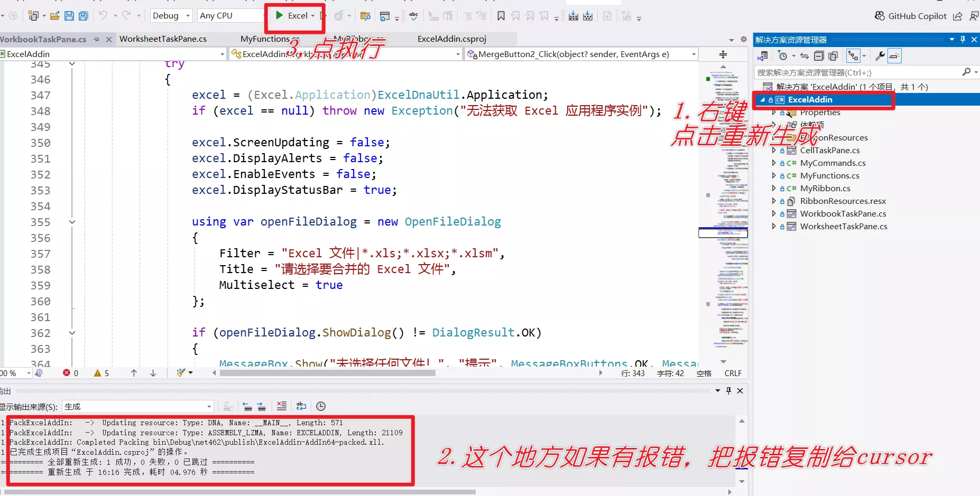Go to next issue with down arrow
The image size is (980, 496).
coord(153,373)
